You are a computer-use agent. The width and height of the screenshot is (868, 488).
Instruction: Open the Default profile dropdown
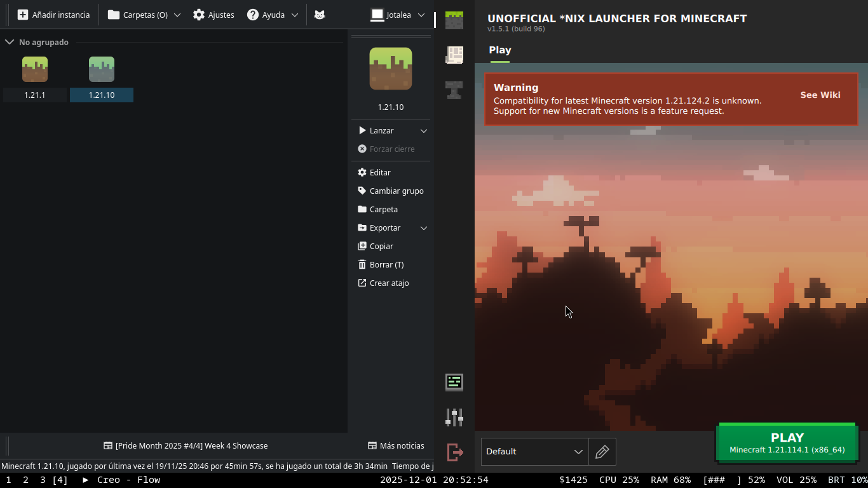535,452
